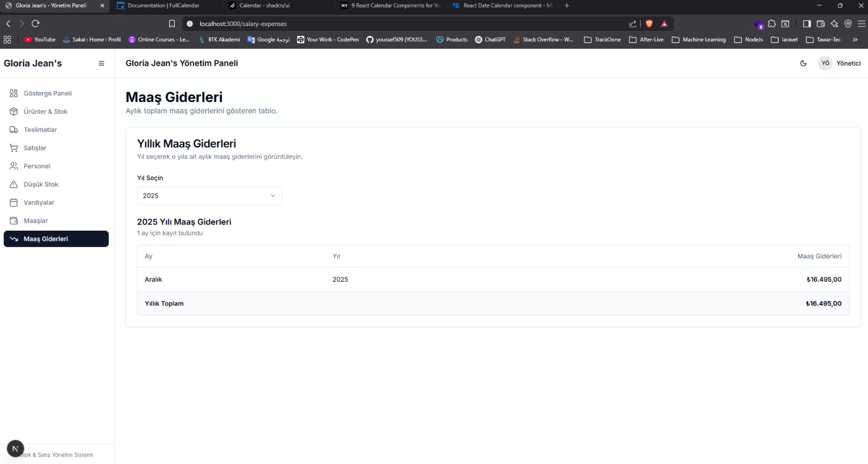Open the Leo AI sparkle icon
868x464 pixels.
point(834,24)
